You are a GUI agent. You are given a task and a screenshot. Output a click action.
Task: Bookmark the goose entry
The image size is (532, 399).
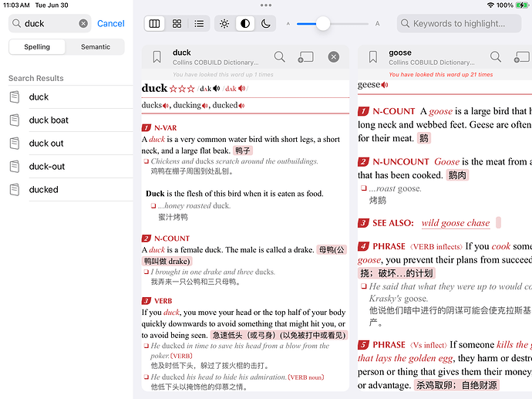click(x=373, y=57)
